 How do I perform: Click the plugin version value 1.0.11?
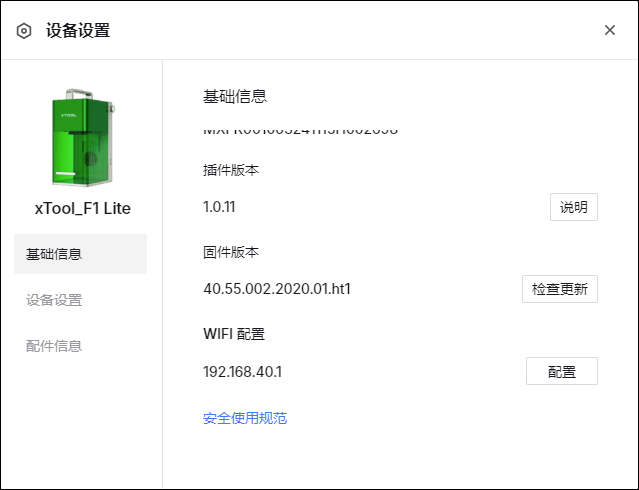(219, 207)
